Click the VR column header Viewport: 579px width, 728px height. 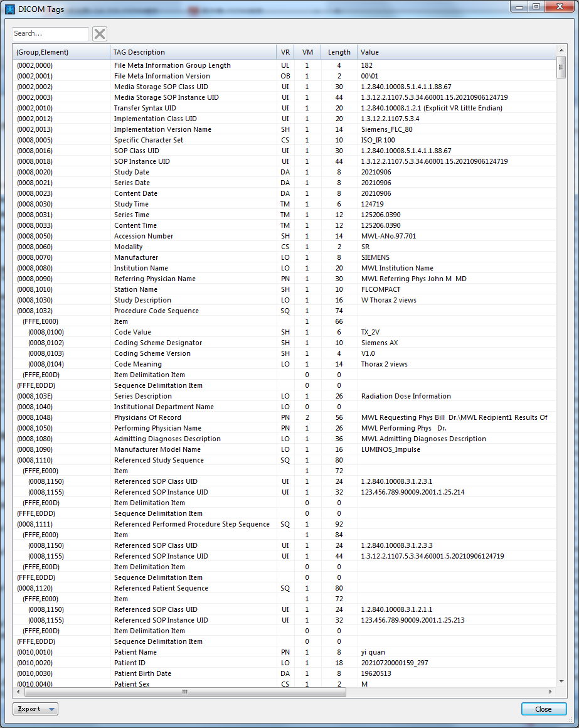(285, 52)
